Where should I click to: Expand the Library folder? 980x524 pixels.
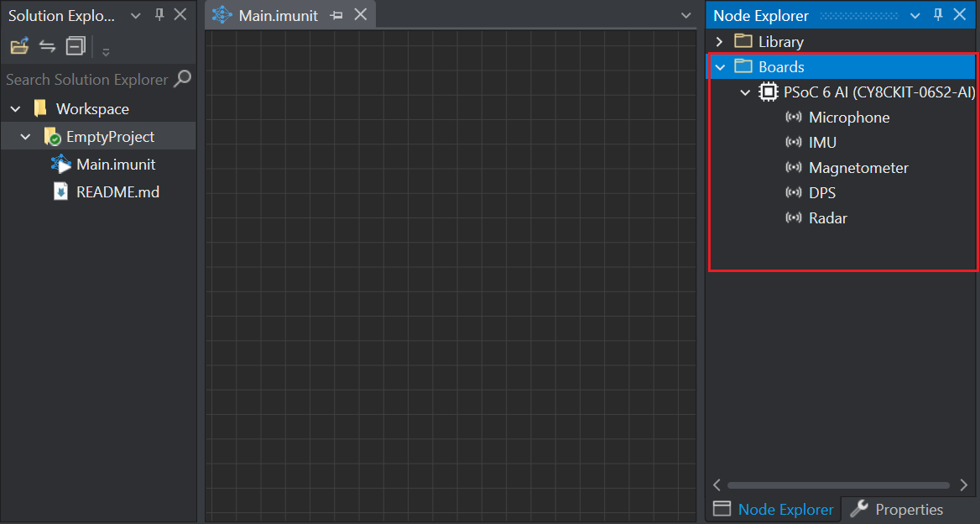(719, 41)
